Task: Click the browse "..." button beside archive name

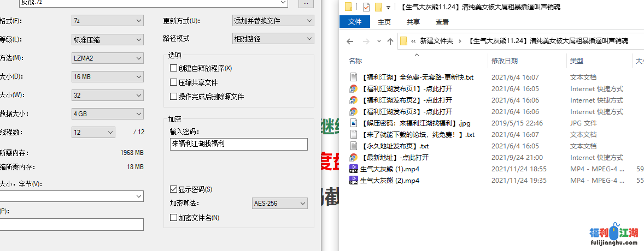Action: click(306, 3)
